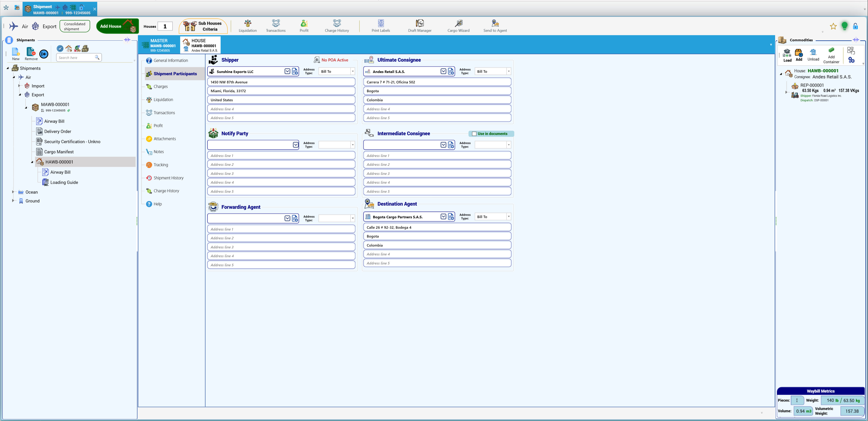
Task: Expand the Ocean tree node
Action: point(13,192)
